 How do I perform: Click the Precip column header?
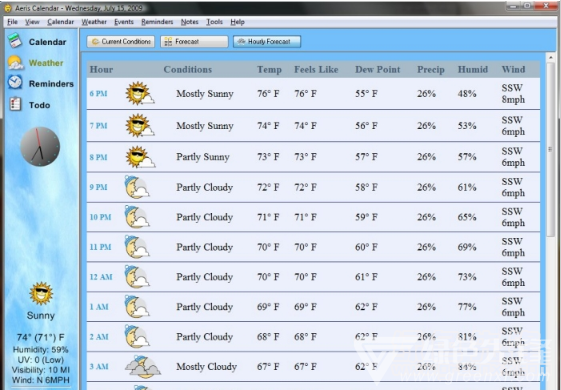pyautogui.click(x=430, y=69)
